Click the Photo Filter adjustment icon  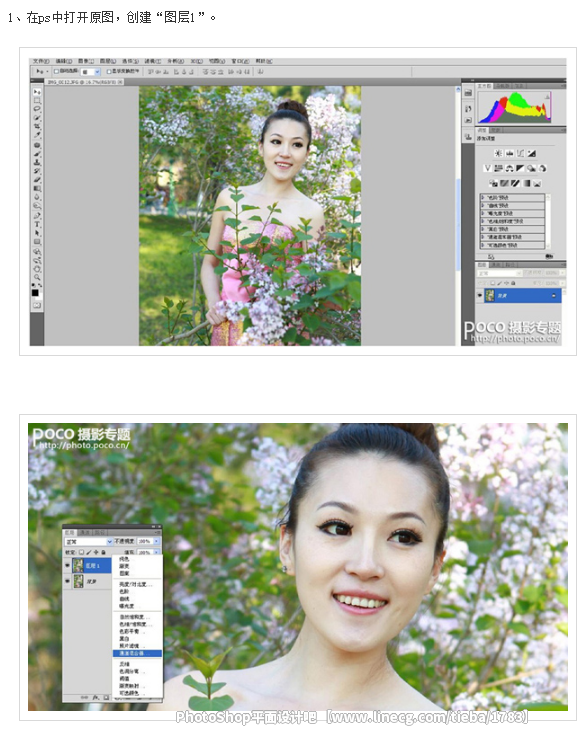coord(531,168)
